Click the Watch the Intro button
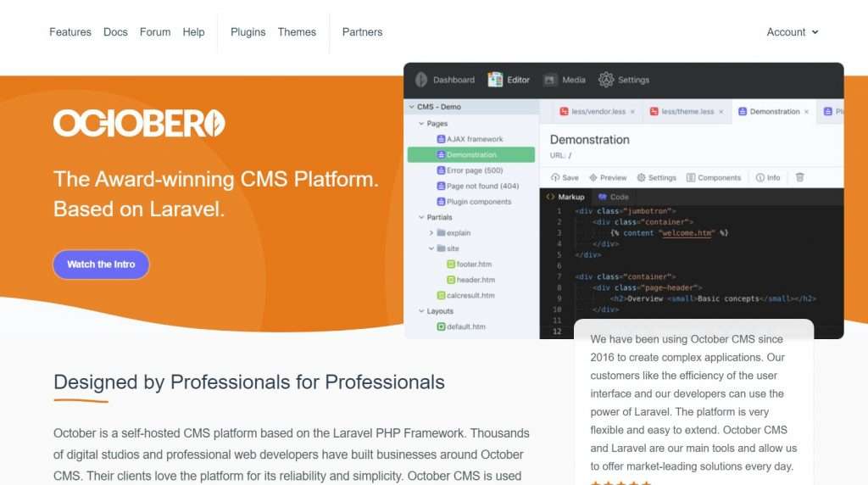868x485 pixels. pyautogui.click(x=101, y=265)
